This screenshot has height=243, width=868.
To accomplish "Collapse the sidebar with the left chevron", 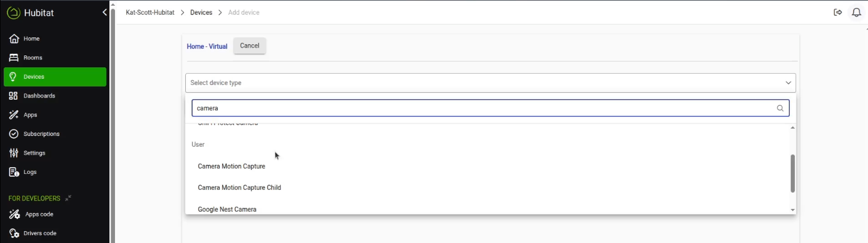I will click(105, 12).
